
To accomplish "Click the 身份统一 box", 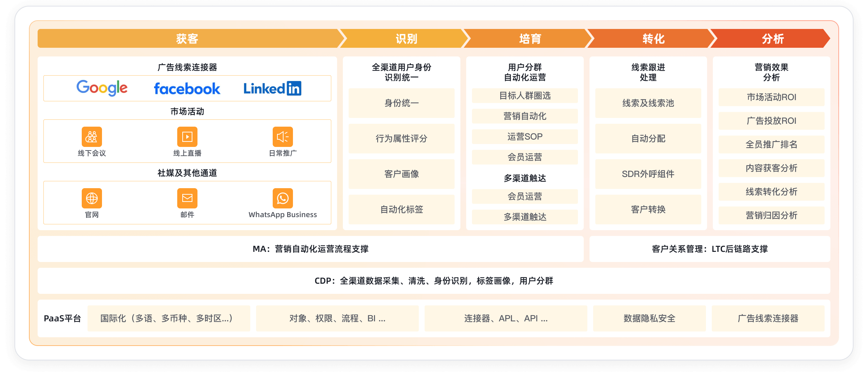I will tap(401, 103).
